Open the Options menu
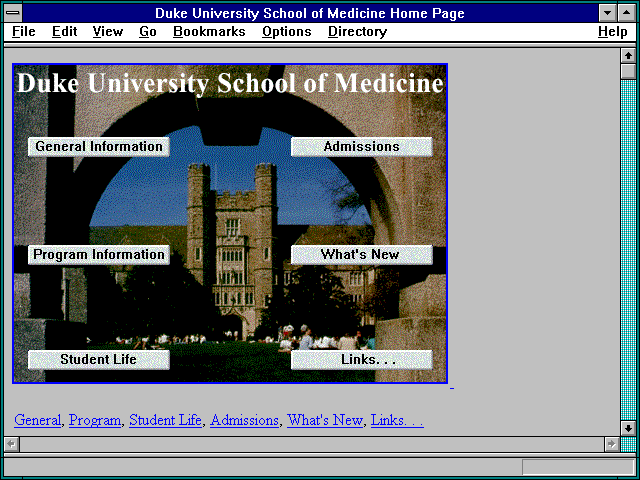 [287, 32]
